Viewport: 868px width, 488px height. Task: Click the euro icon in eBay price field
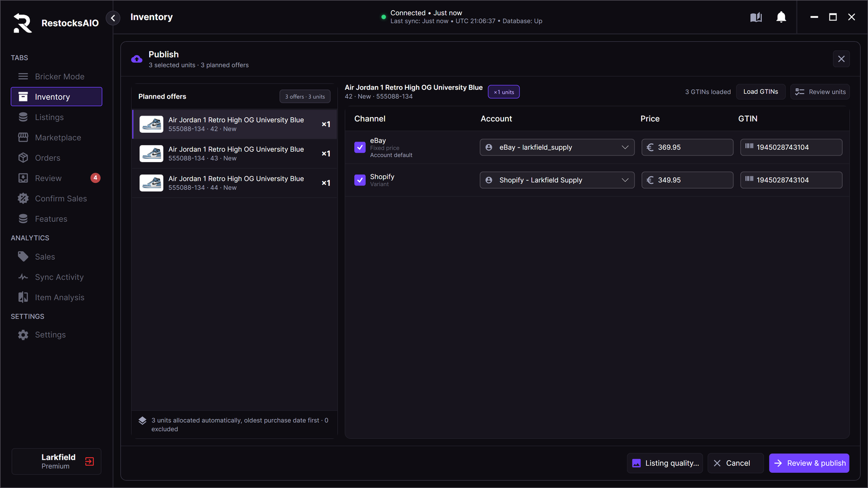click(x=650, y=147)
